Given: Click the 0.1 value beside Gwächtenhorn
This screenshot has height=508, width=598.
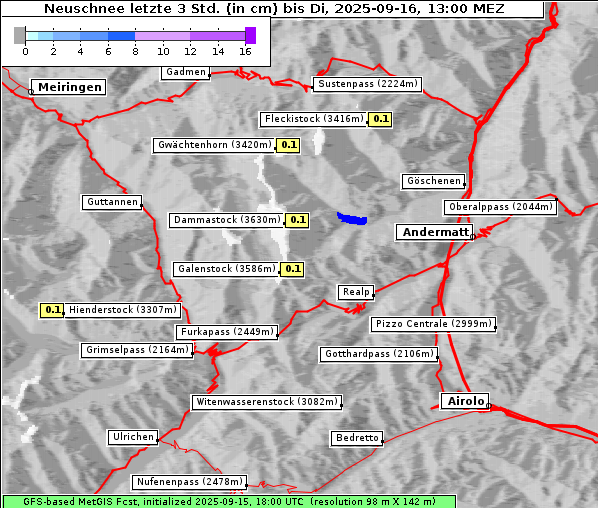Looking at the screenshot, I should 288,145.
